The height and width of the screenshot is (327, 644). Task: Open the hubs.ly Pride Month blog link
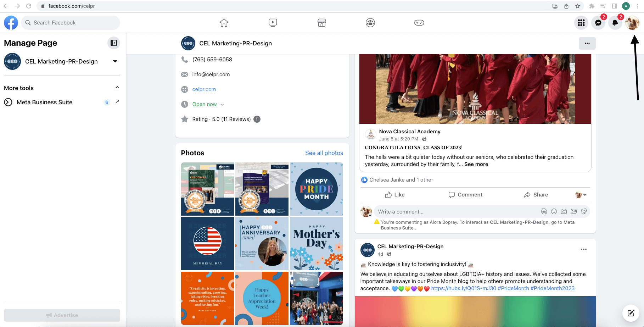click(464, 288)
